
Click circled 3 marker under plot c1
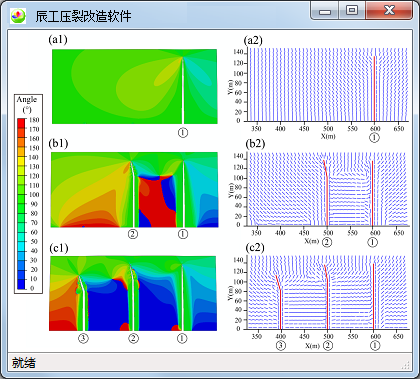click(x=83, y=338)
